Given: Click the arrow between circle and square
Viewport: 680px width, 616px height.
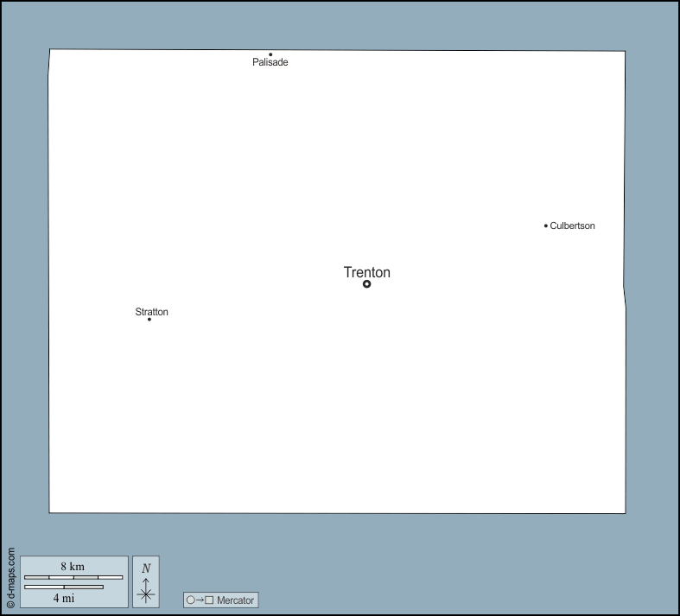Looking at the screenshot, I should [200, 600].
